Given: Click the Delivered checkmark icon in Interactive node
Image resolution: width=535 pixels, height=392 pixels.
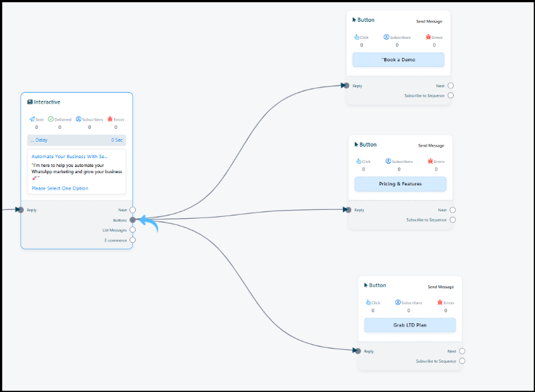Looking at the screenshot, I should click(x=50, y=119).
